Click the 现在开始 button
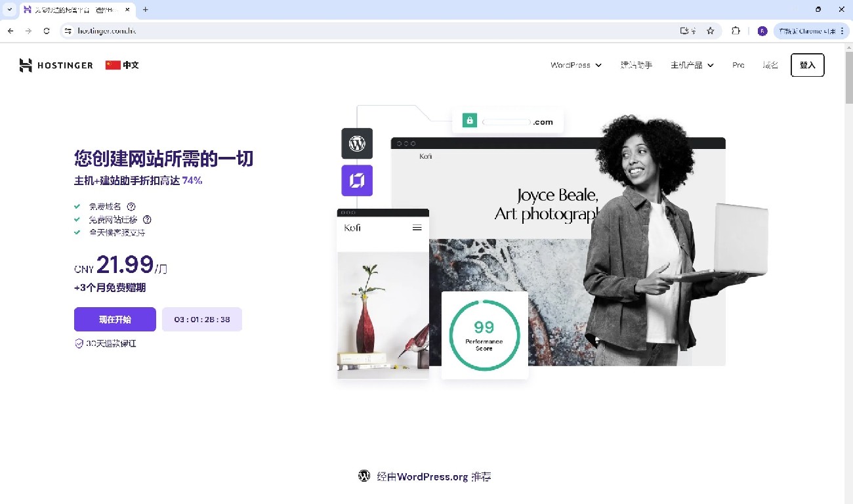Viewport: 853px width, 504px height. point(115,319)
